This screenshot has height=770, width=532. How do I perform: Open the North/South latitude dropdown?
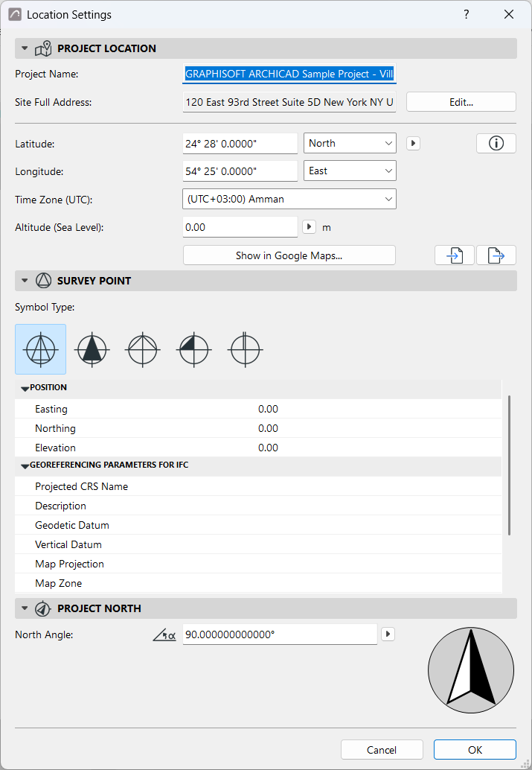click(x=350, y=144)
